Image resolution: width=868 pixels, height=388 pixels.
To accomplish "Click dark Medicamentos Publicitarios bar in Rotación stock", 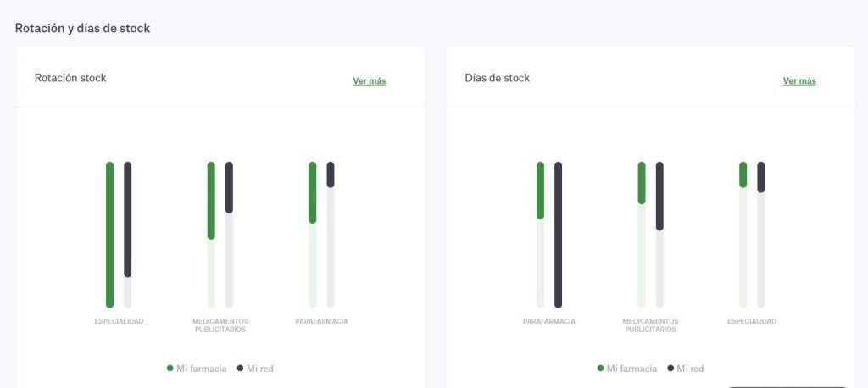I will pyautogui.click(x=229, y=187).
